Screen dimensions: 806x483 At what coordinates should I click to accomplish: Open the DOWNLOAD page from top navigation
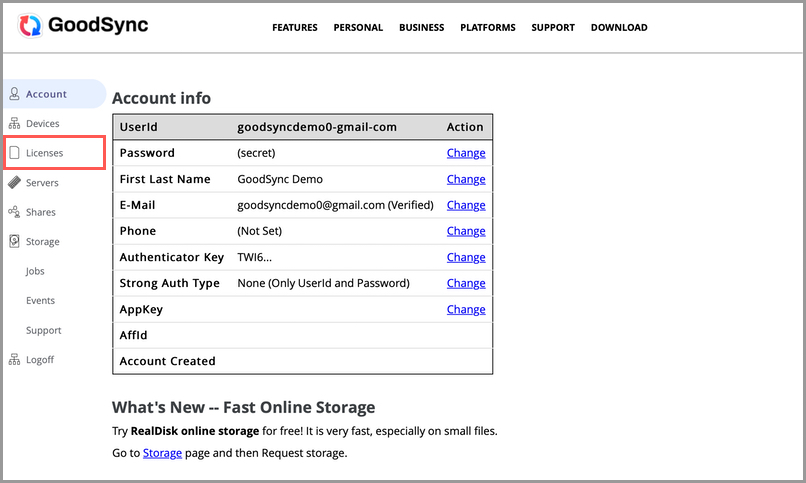pos(619,28)
